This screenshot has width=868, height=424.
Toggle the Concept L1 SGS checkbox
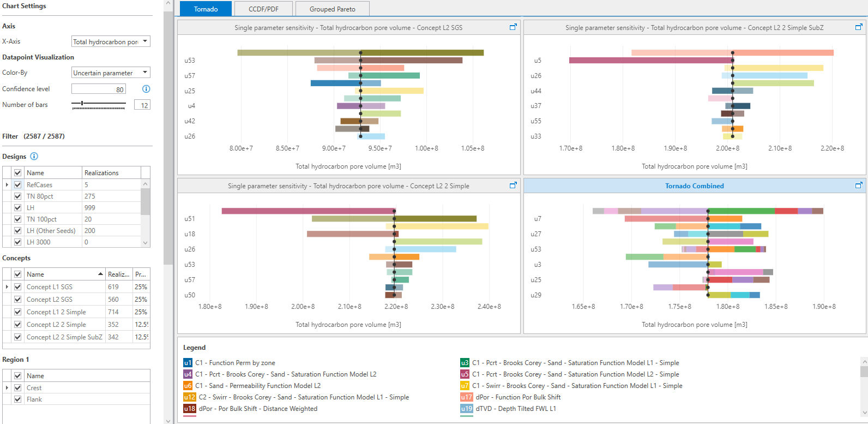[x=18, y=287]
